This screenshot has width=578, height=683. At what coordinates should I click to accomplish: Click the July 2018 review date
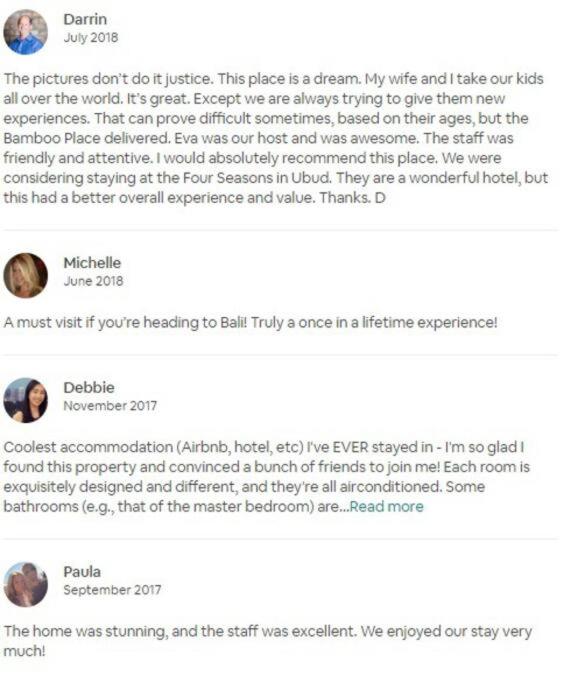coord(91,37)
